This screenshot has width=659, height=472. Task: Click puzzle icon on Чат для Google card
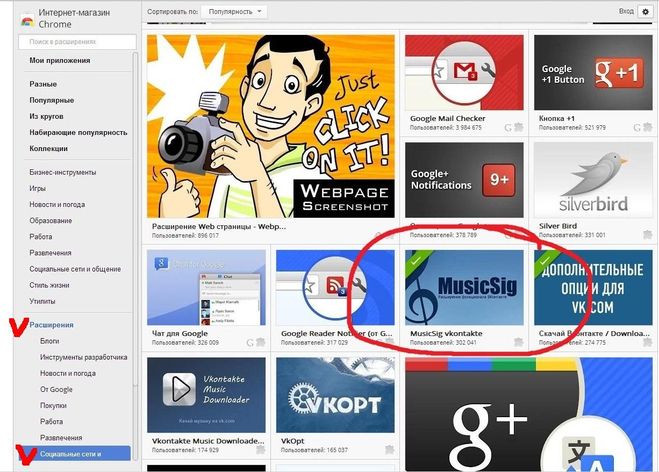pos(261,343)
